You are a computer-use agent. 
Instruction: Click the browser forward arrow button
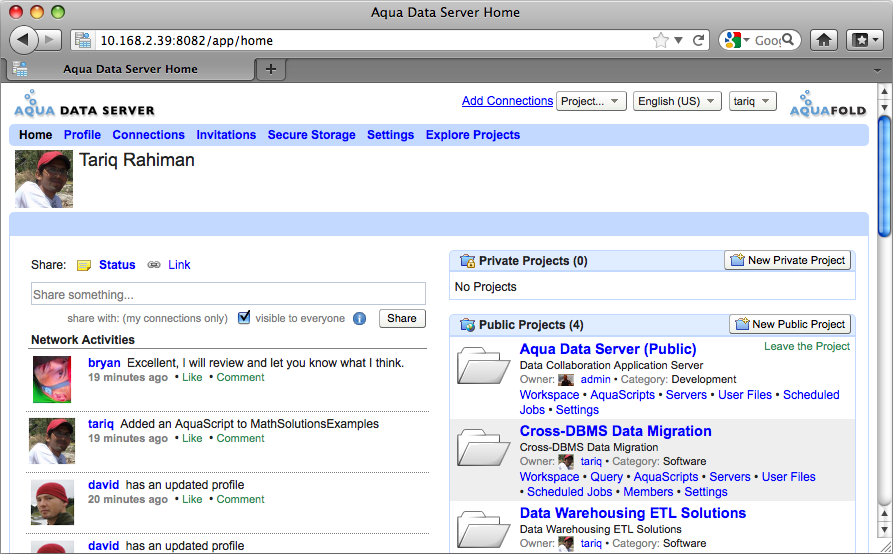coord(50,40)
